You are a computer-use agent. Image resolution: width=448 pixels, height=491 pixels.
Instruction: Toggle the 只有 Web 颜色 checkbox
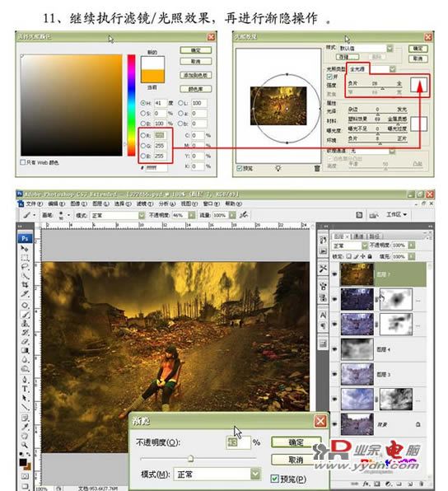click(23, 162)
